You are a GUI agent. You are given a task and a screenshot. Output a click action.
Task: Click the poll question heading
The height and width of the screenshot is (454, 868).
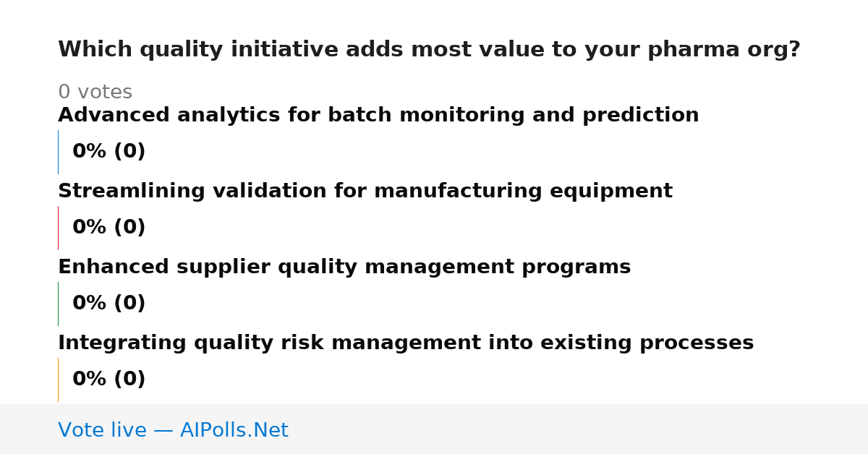(429, 50)
